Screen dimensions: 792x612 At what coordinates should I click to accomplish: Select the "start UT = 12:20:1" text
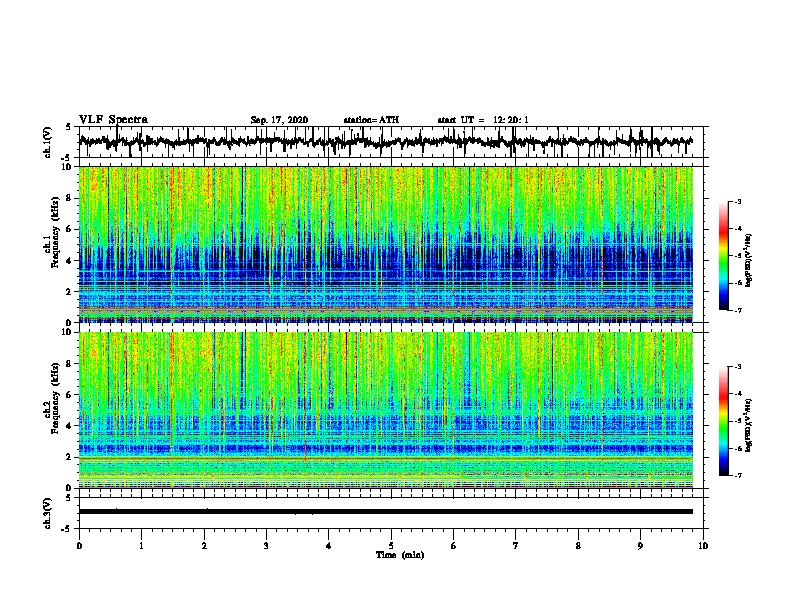coord(483,120)
